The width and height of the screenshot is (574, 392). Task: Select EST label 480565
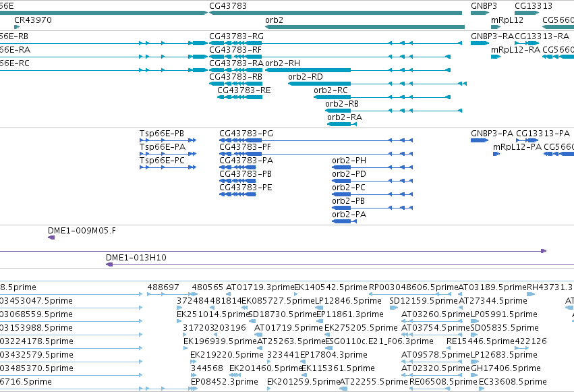pos(207,287)
